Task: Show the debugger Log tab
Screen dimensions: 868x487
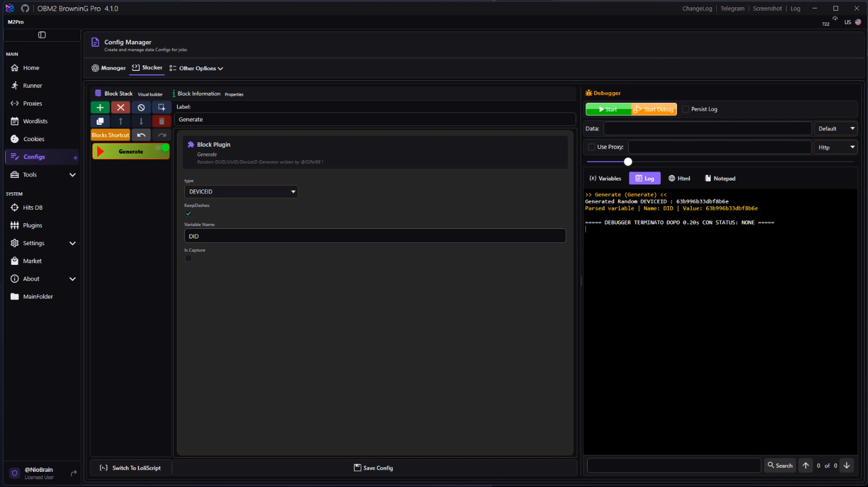Action: [644, 178]
